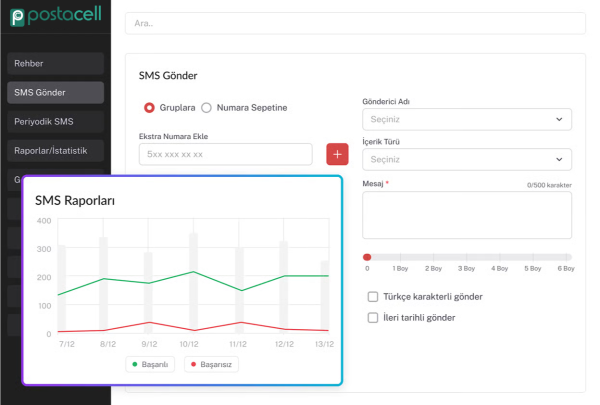Screen dimensions: 600x405
Task: Select the Numara Sepetine radio option
Action: pos(207,107)
